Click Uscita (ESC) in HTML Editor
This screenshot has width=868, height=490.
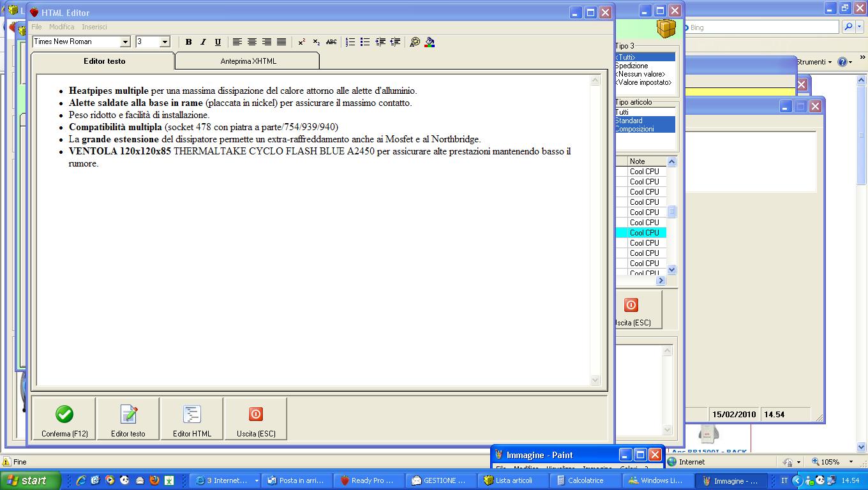click(x=256, y=419)
